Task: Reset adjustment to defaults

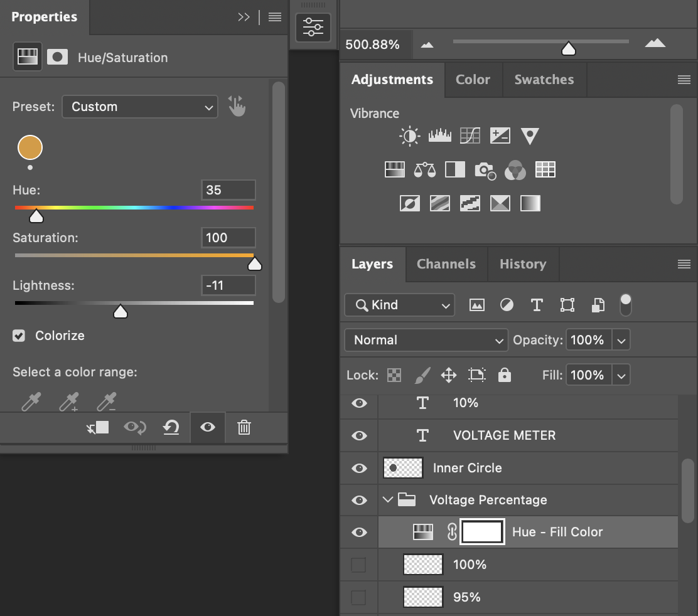Action: pos(171,427)
